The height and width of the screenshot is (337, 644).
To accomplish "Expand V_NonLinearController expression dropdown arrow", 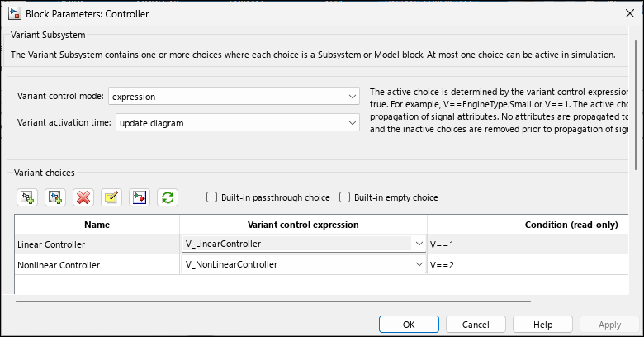I will click(x=419, y=264).
